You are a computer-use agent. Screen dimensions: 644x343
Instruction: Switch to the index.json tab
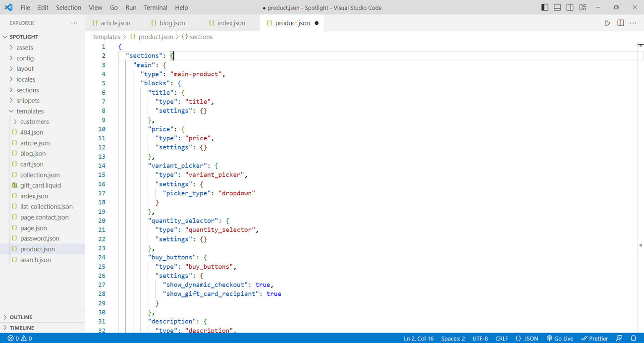231,23
